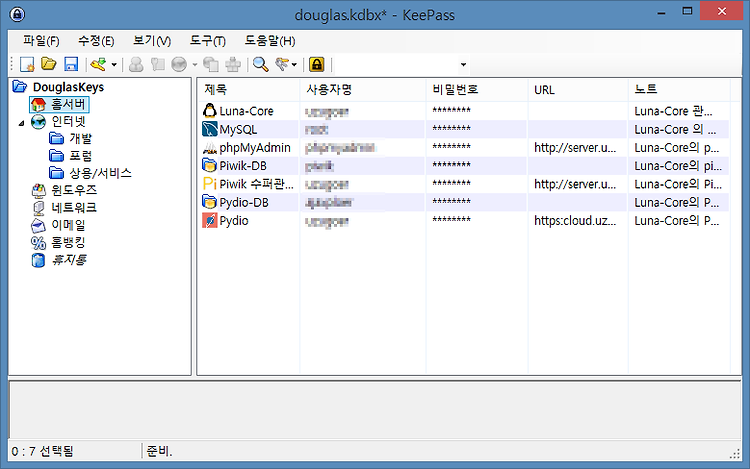This screenshot has width=750, height=469.
Task: Click the MySQL row password asterisks
Action: [x=452, y=129]
